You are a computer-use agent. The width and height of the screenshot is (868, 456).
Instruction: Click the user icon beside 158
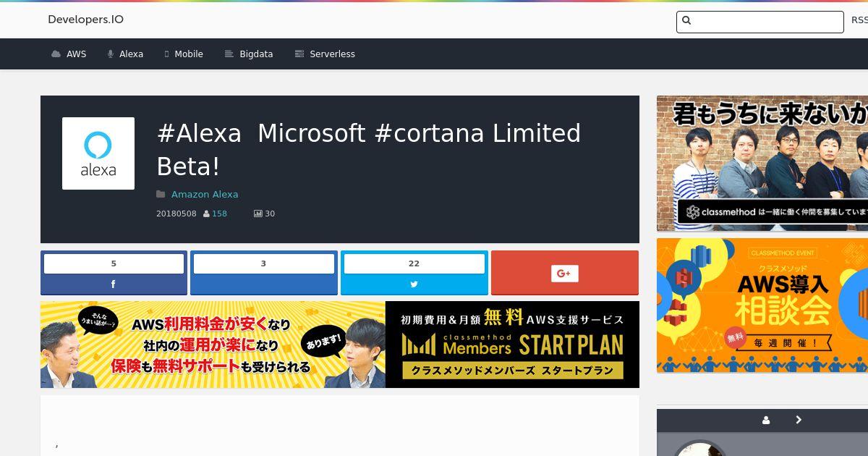pyautogui.click(x=207, y=214)
